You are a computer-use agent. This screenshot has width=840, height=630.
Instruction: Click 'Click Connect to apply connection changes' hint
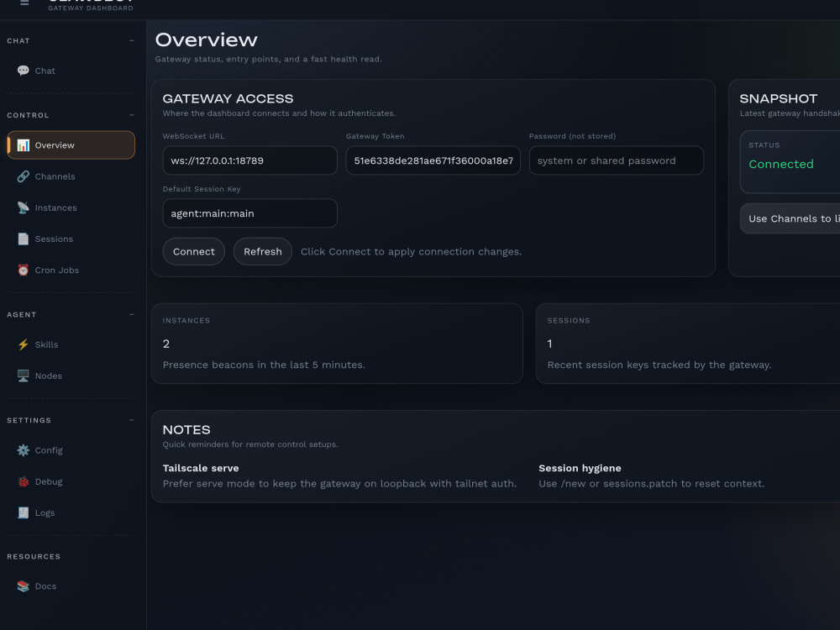click(x=411, y=251)
